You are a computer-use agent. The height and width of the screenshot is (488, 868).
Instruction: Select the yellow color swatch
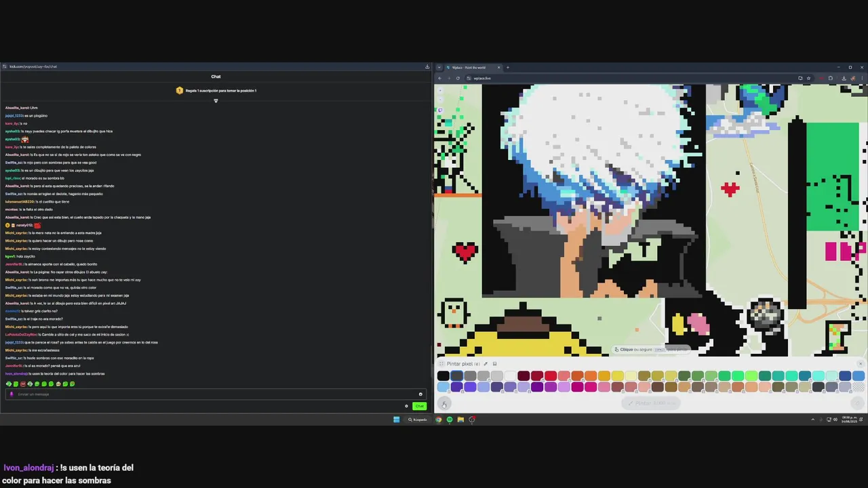pos(618,376)
